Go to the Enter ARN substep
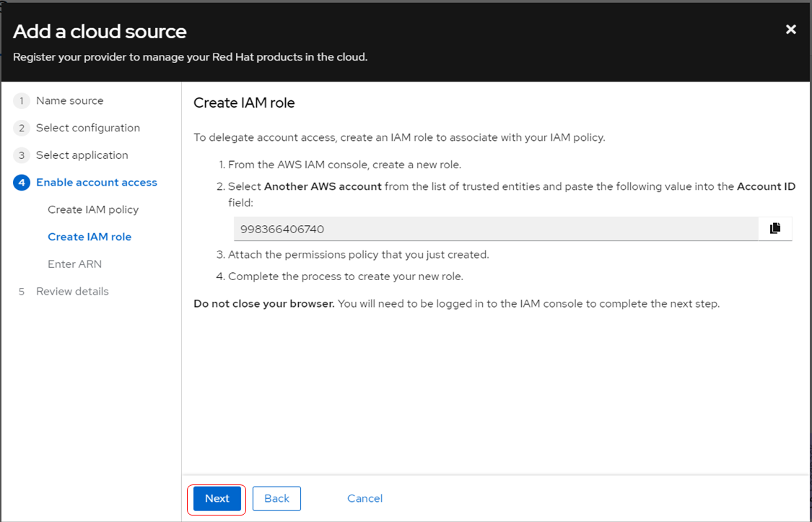 74,264
